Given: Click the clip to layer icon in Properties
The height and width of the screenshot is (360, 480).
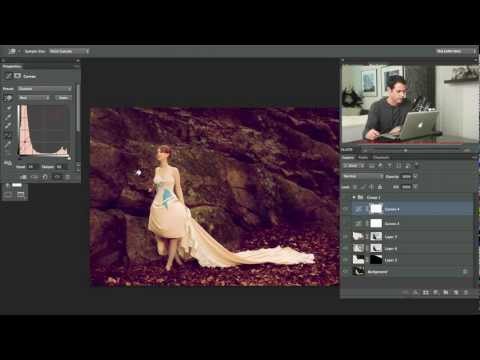Looking at the screenshot, I should click(x=24, y=177).
